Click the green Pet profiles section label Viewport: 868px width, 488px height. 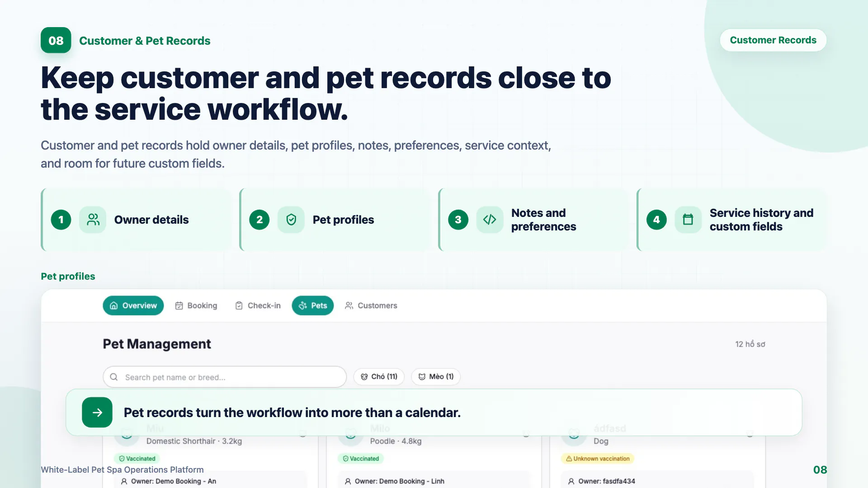[68, 276]
